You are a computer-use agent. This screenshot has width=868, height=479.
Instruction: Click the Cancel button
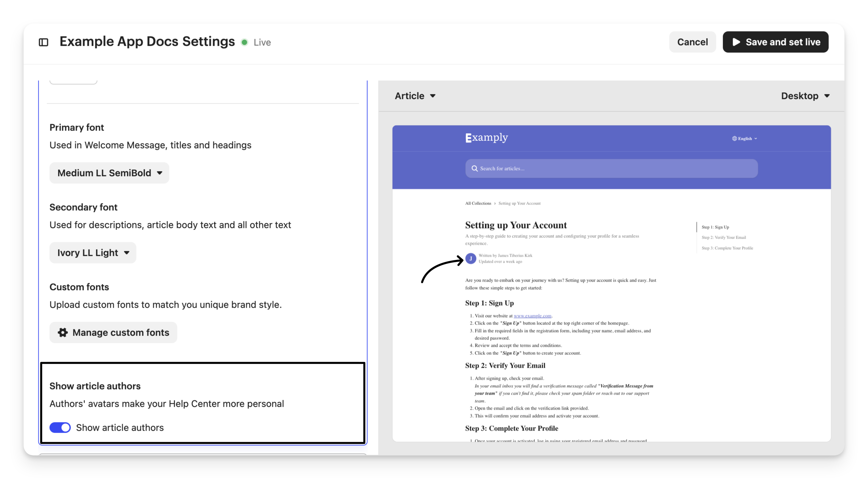692,42
